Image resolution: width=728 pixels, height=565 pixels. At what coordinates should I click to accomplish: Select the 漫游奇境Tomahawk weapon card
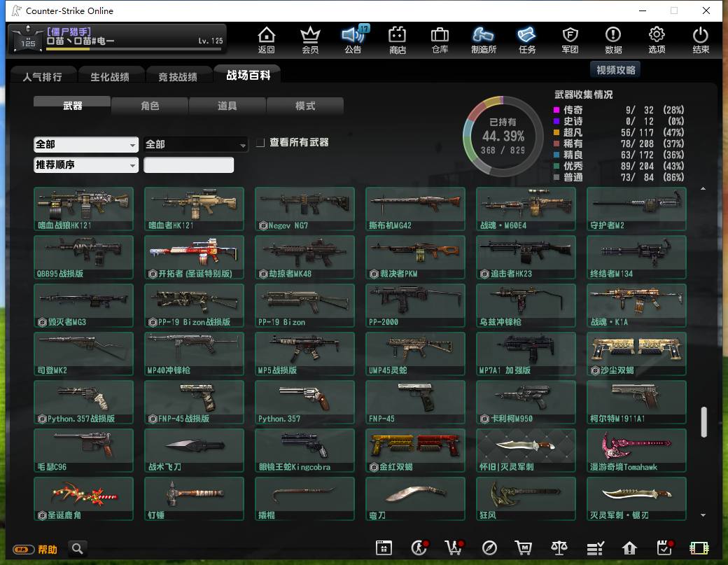[636, 450]
